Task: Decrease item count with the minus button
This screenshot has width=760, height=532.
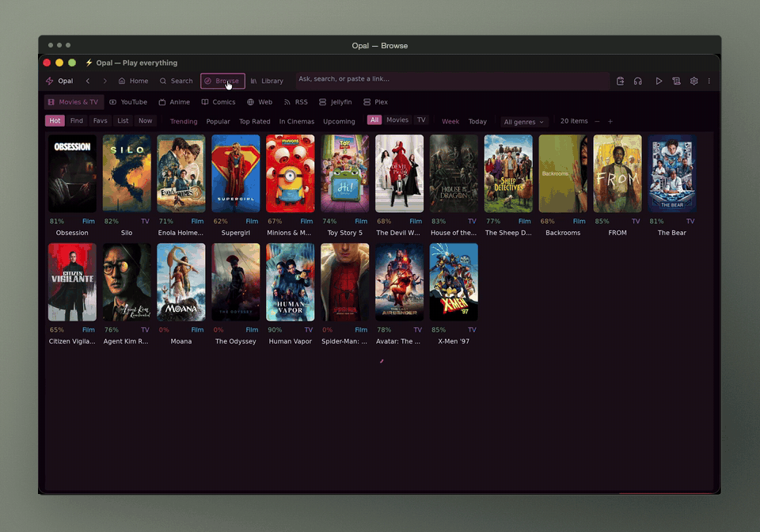Action: click(x=597, y=122)
